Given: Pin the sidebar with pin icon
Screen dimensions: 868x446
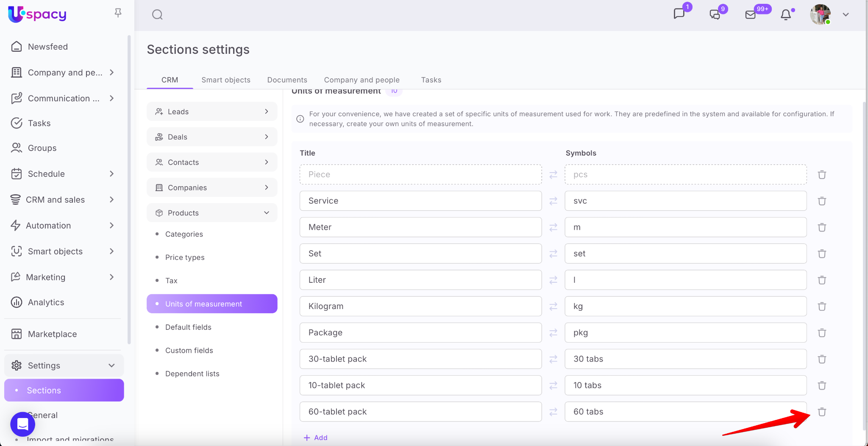Looking at the screenshot, I should pyautogui.click(x=118, y=13).
